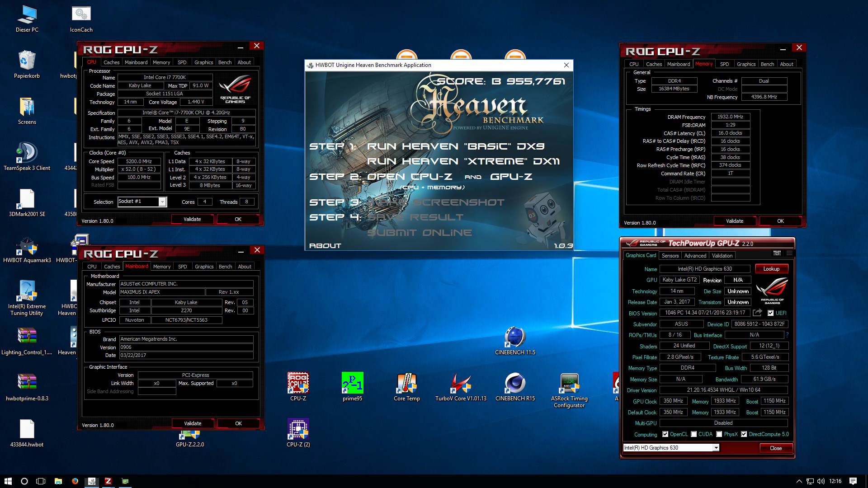
Task: Switch to Caches tab in top-left CPU-Z
Action: point(111,62)
